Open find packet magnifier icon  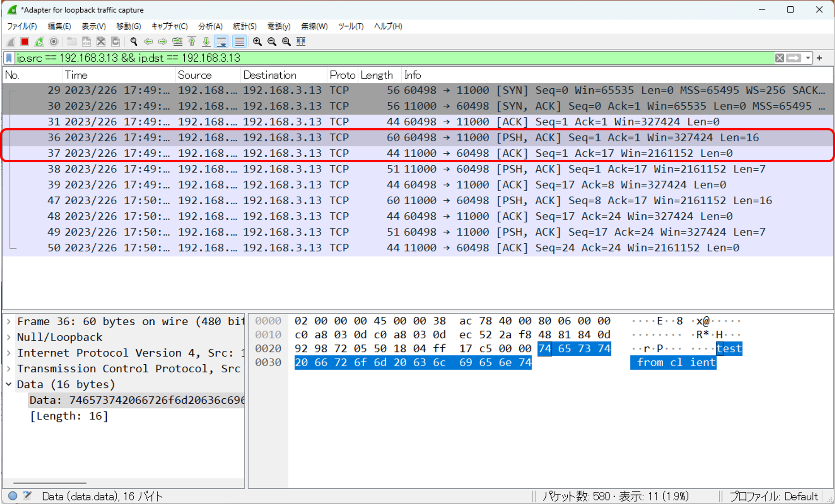pos(134,42)
